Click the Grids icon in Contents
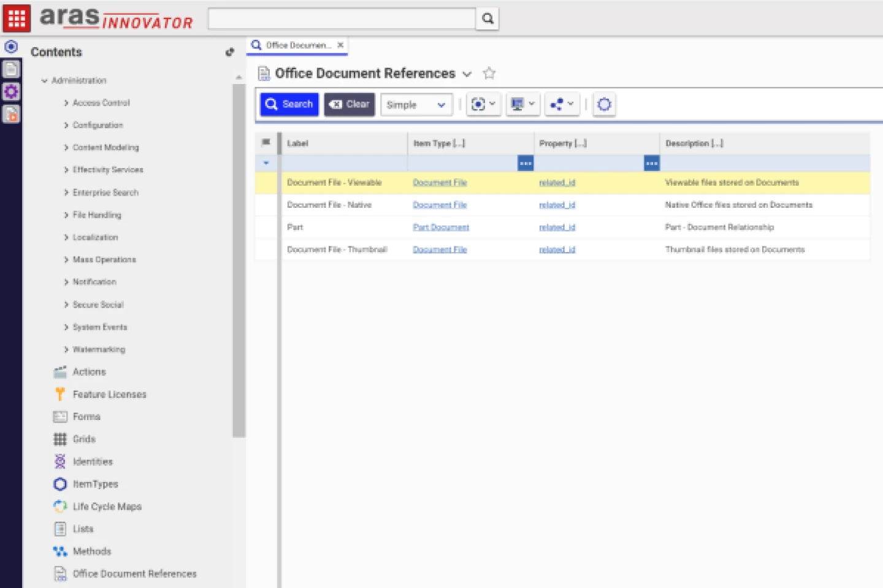This screenshot has width=883, height=588. coord(60,439)
